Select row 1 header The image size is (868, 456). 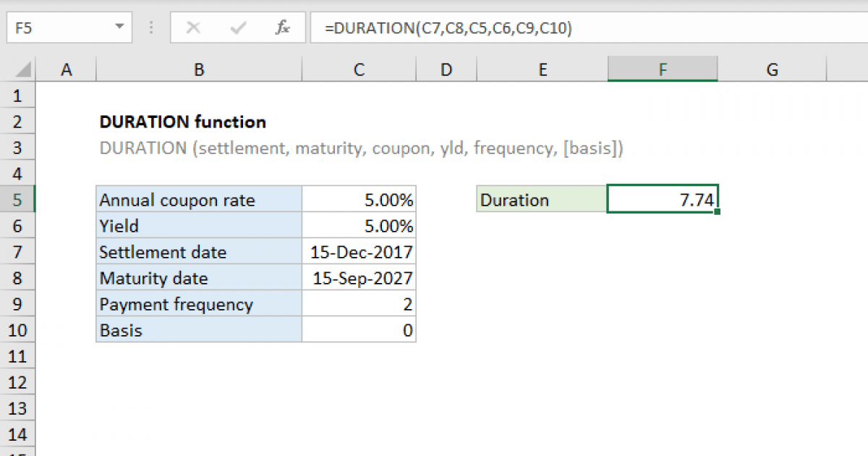pyautogui.click(x=18, y=95)
